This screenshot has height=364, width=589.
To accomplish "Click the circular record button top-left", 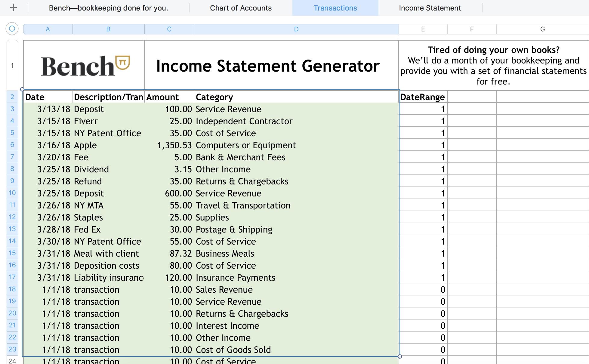I will tap(12, 29).
